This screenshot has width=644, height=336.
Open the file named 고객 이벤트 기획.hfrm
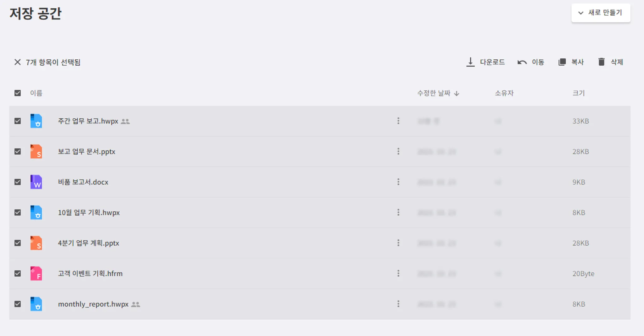[x=90, y=274]
